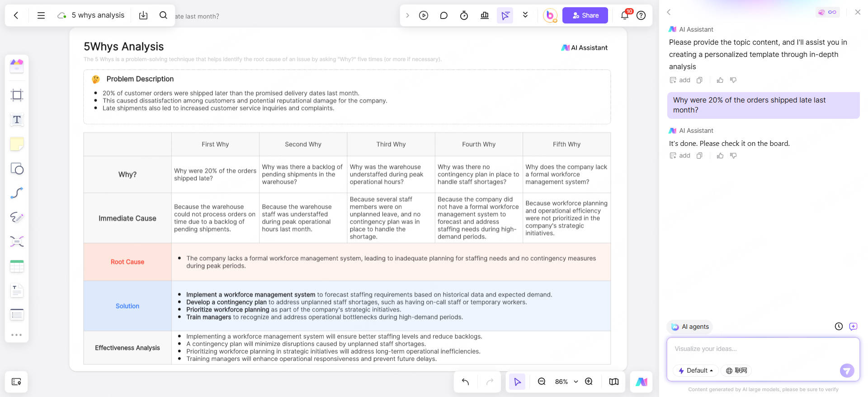Viewport: 868px width, 397px height.
Task: Zoom out of the board
Action: point(542,382)
